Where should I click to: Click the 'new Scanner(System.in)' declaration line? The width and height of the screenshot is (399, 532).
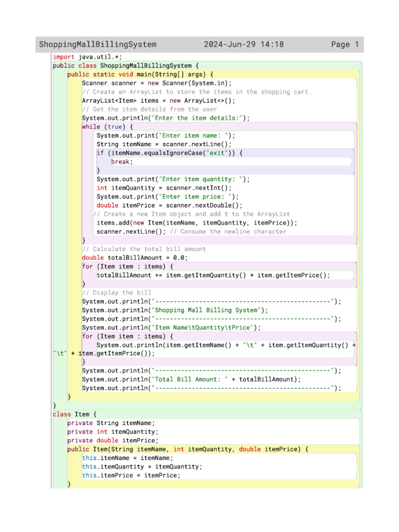tap(157, 83)
